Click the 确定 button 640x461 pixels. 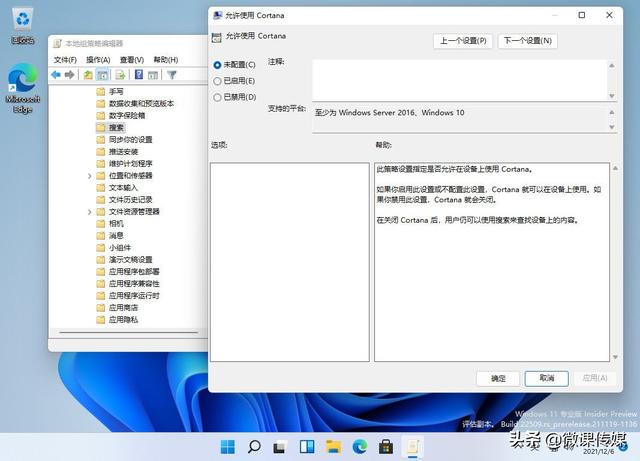point(498,379)
